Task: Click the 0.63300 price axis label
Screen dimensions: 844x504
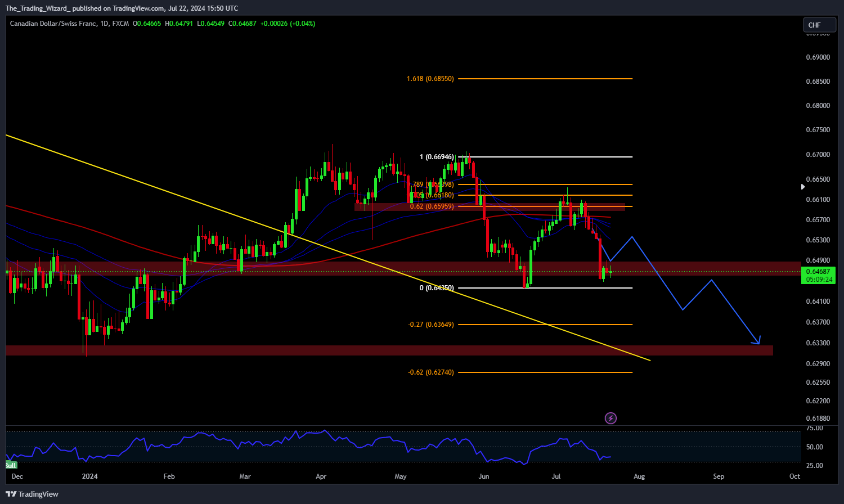Action: click(x=818, y=343)
